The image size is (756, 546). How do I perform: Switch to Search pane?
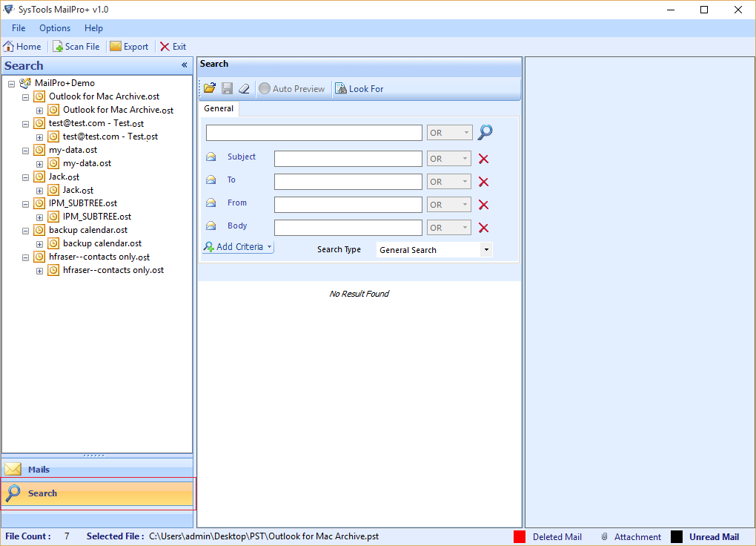click(x=97, y=493)
